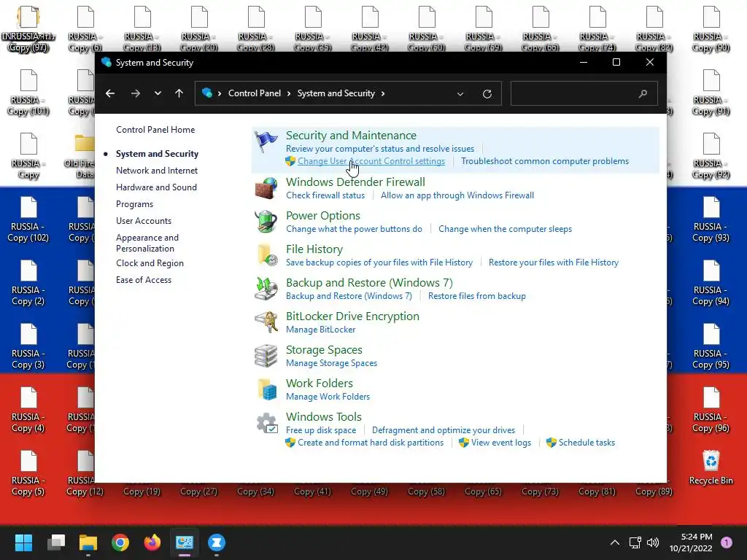Select Network and Internet in sidebar
This screenshot has height=560, width=747.
pyautogui.click(x=157, y=171)
